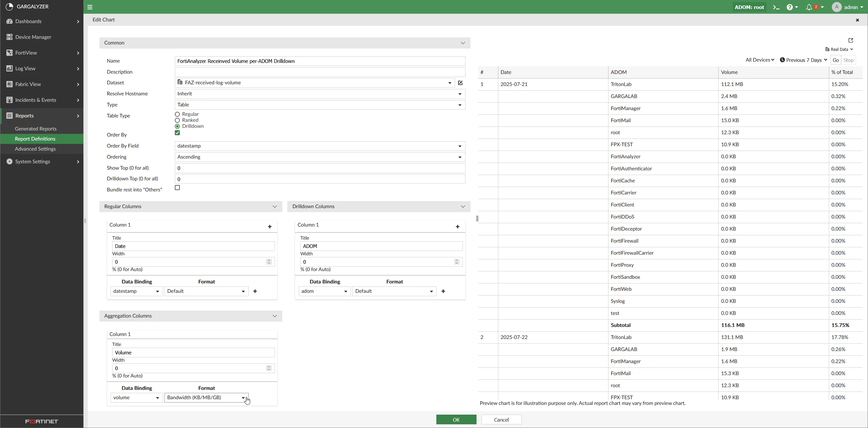Click the Dashboards sidebar icon
Screen dimensions: 868x428
click(x=9, y=21)
